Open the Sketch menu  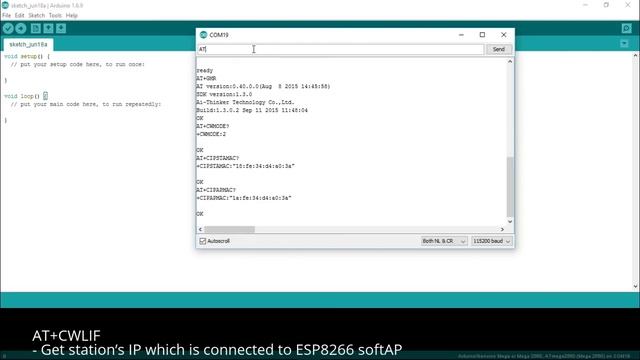(x=36, y=16)
